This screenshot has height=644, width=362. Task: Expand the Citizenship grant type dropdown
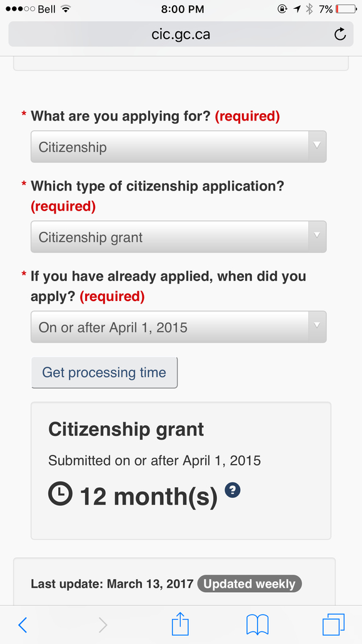(x=179, y=237)
